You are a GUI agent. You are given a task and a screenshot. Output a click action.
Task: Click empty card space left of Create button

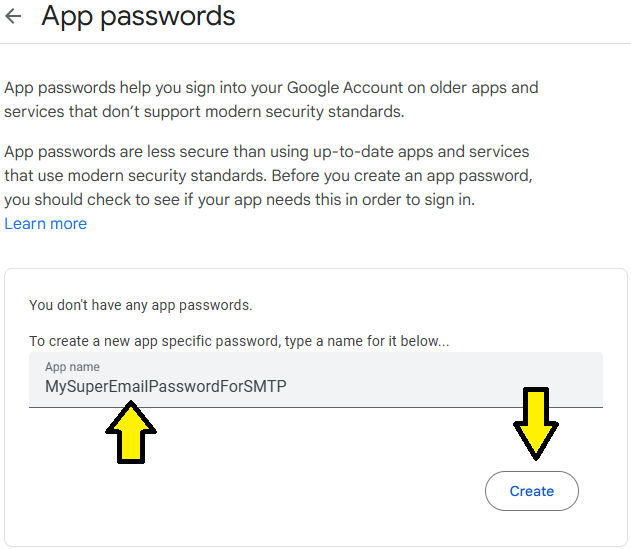(x=300, y=491)
